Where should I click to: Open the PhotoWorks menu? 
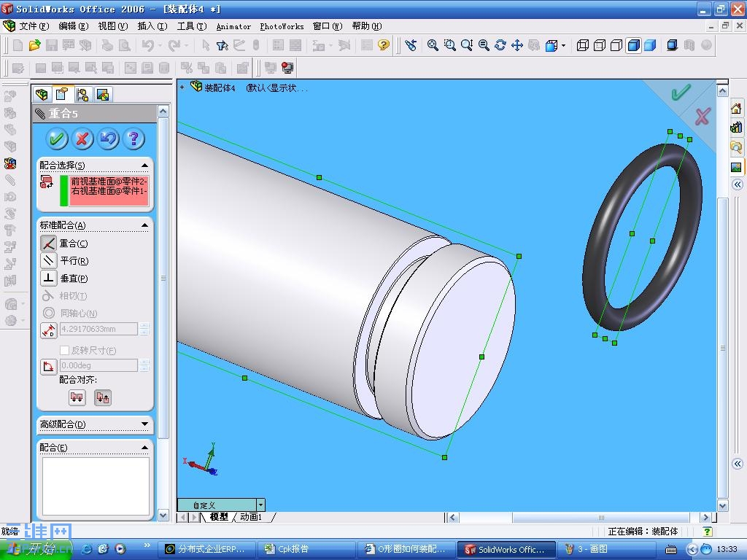pyautogui.click(x=282, y=27)
